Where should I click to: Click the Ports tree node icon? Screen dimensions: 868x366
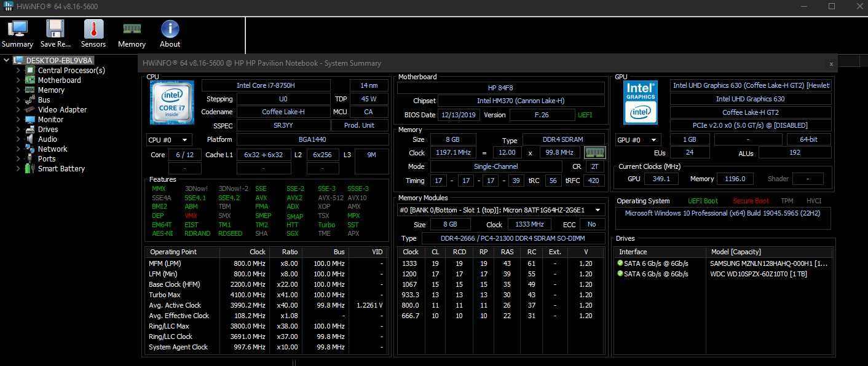click(30, 158)
